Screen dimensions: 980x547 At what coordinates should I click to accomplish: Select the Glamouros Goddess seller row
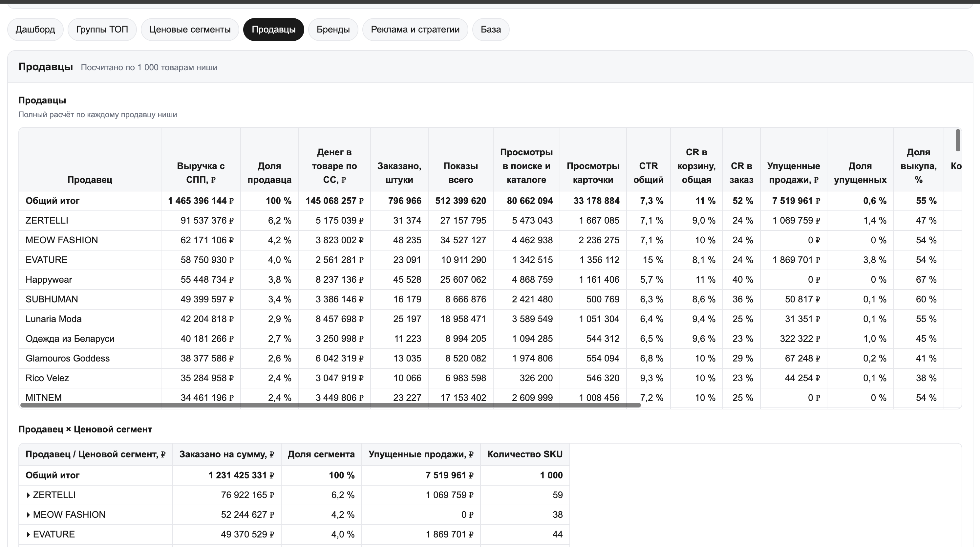(490, 359)
